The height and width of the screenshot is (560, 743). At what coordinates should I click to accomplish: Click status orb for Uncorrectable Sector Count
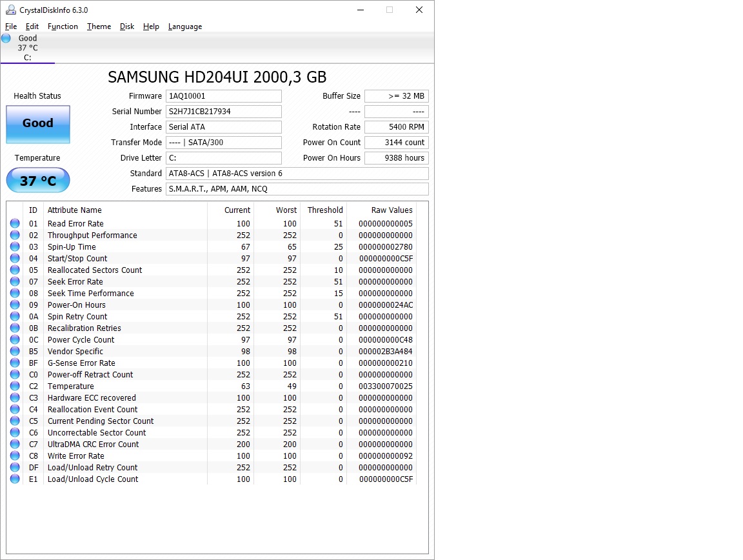tap(15, 432)
